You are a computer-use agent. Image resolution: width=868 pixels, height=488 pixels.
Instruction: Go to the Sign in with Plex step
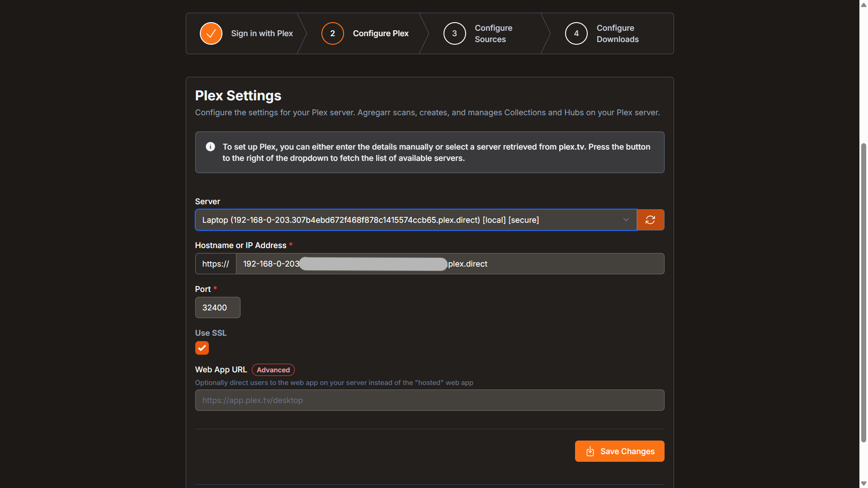click(x=262, y=33)
